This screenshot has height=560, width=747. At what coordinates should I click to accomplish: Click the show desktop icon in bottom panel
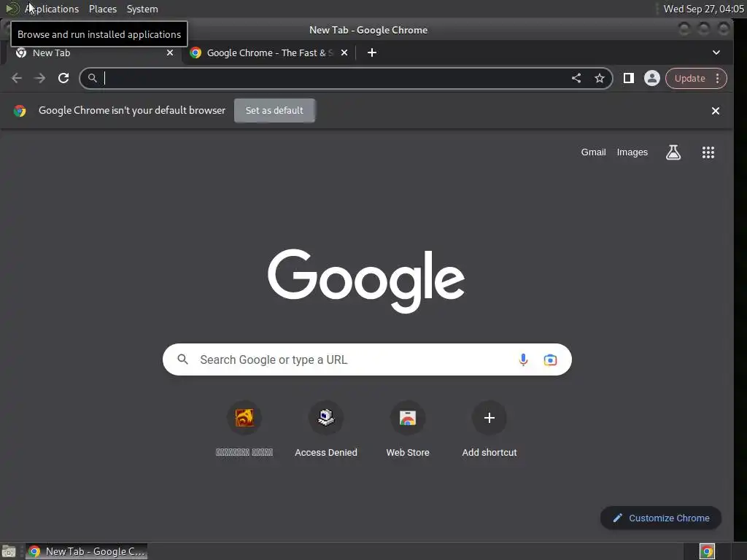pyautogui.click(x=9, y=551)
